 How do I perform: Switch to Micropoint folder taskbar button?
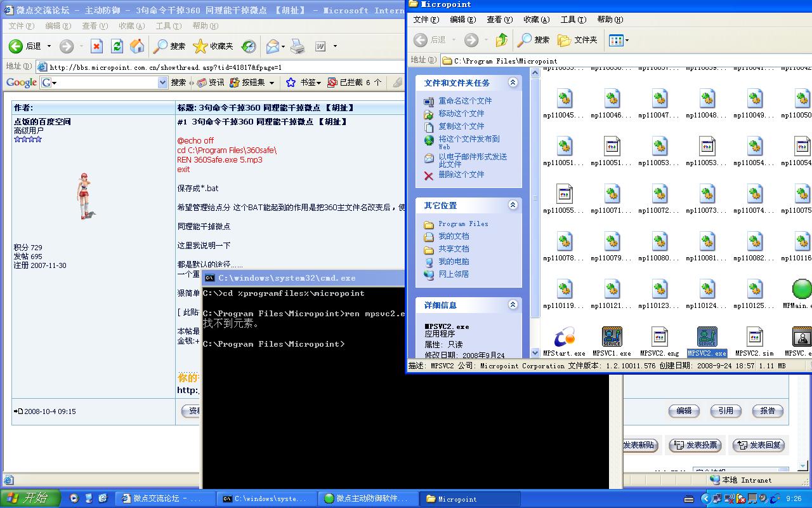(x=470, y=498)
